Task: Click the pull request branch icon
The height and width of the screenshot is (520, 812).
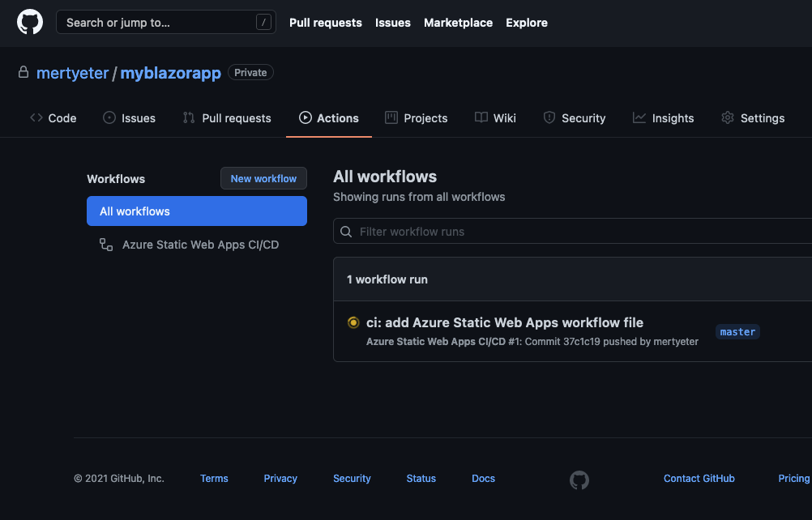Action: [189, 117]
